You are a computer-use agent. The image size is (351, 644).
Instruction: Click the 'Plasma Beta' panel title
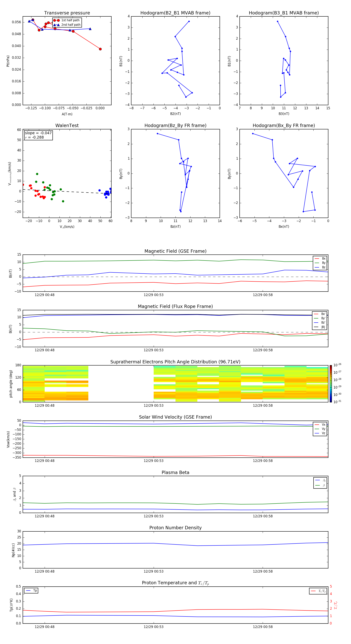pos(175,472)
